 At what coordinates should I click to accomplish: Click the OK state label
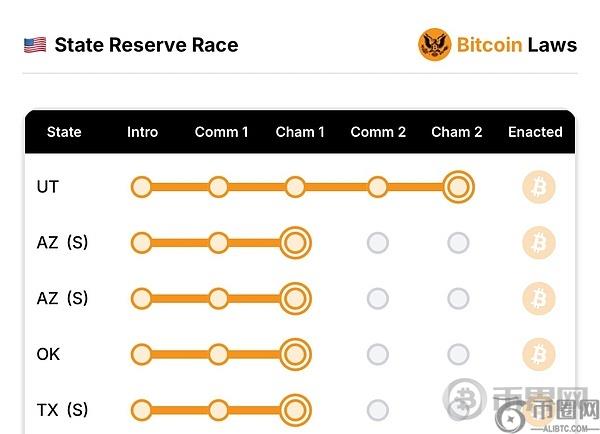coord(48,354)
